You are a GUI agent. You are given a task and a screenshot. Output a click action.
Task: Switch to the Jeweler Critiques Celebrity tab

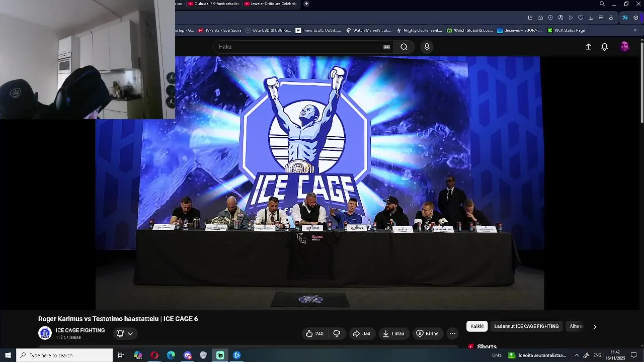271,4
